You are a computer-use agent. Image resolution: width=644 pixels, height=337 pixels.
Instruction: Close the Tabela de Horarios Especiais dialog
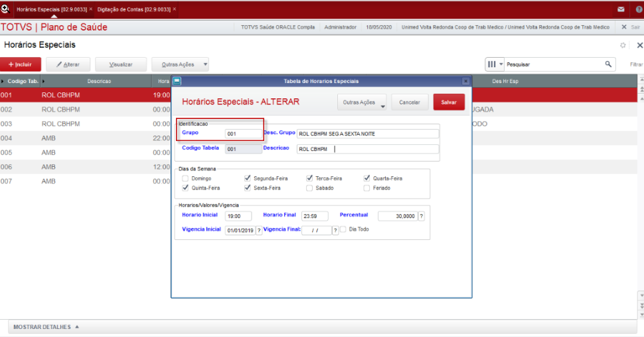(465, 81)
